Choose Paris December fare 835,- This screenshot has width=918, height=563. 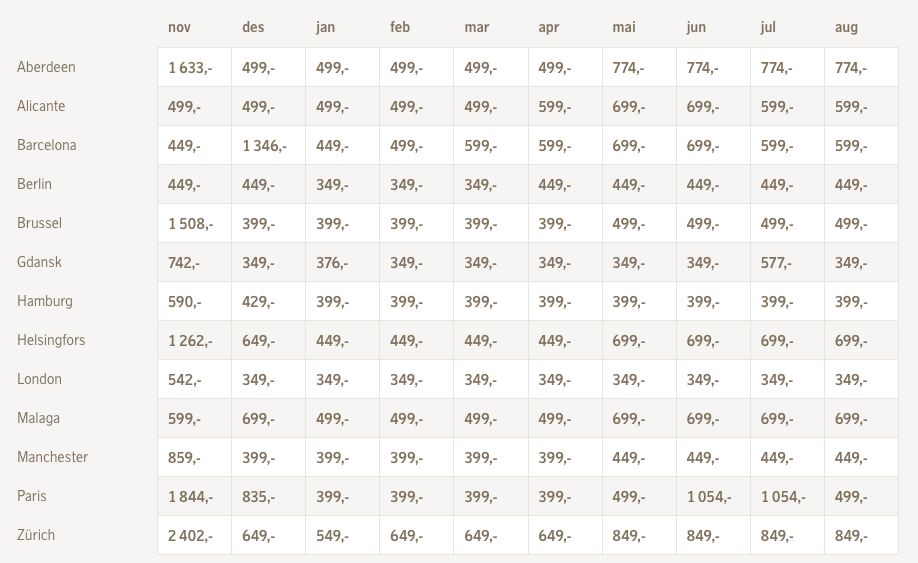coord(258,497)
